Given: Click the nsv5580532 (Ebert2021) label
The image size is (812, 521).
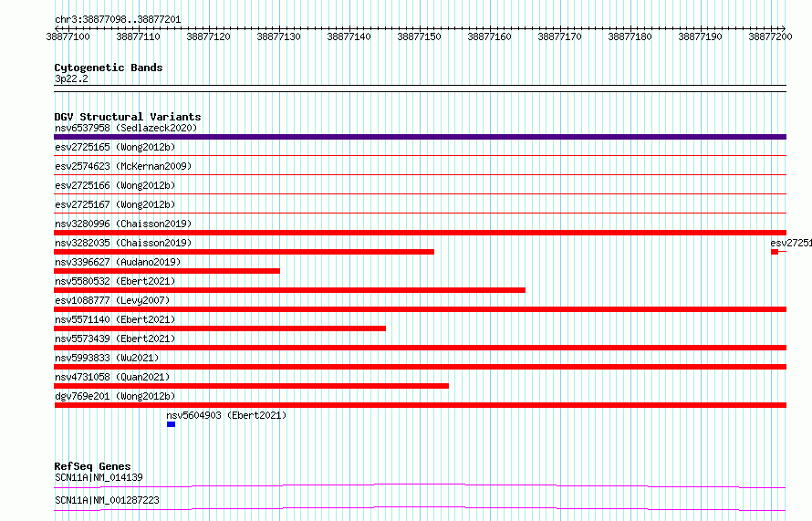Looking at the screenshot, I should coord(115,281).
